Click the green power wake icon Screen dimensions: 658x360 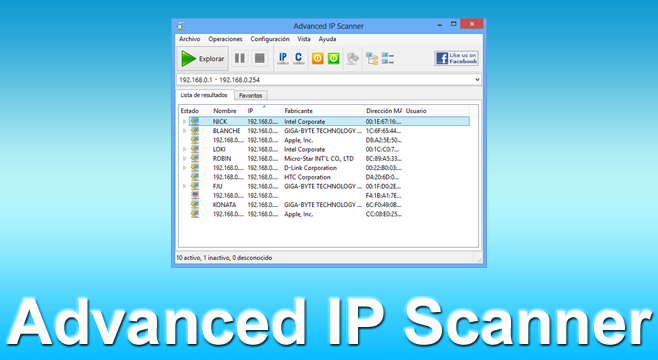point(334,58)
